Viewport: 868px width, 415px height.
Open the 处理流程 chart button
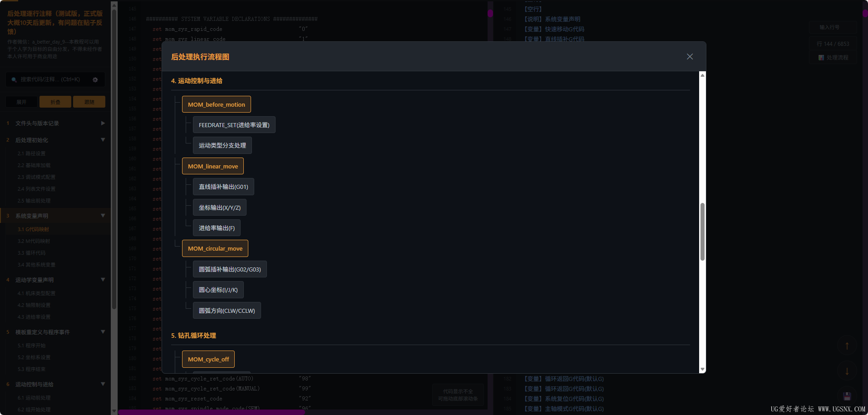click(x=833, y=58)
